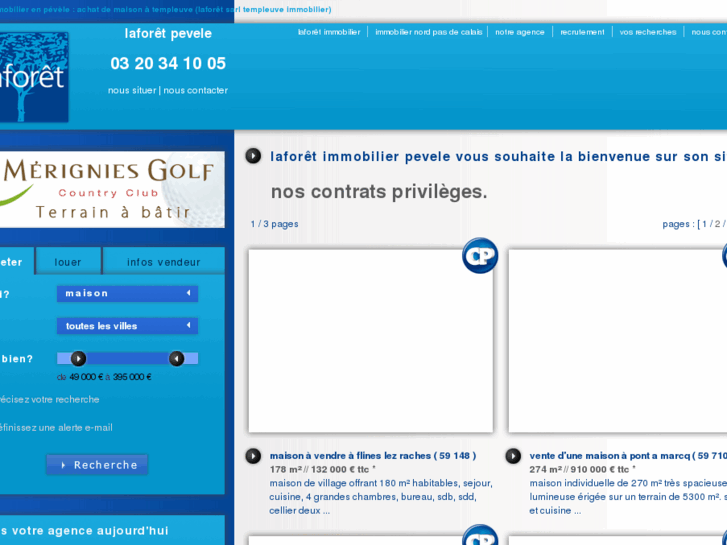This screenshot has width=727, height=545.
Task: Go to page 2 in the pagination
Action: pyautogui.click(x=717, y=224)
